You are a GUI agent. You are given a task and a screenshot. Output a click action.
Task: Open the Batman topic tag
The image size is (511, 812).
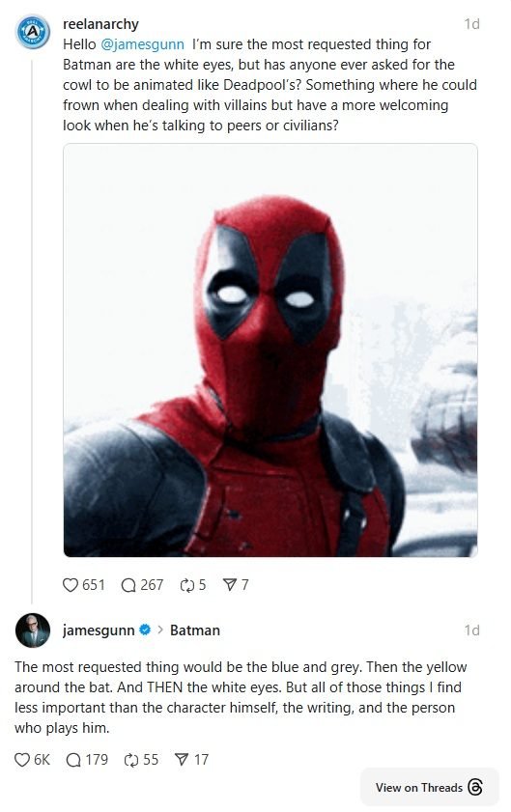click(195, 630)
